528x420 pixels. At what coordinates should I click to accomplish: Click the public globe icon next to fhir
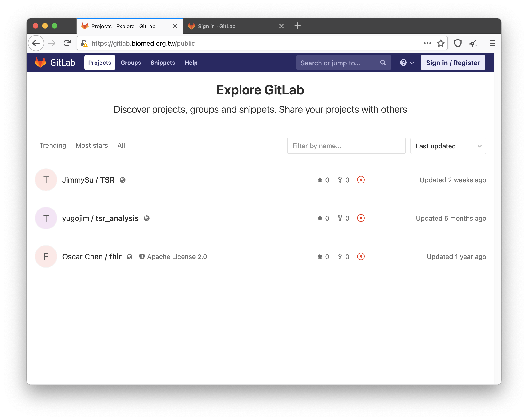pos(130,257)
